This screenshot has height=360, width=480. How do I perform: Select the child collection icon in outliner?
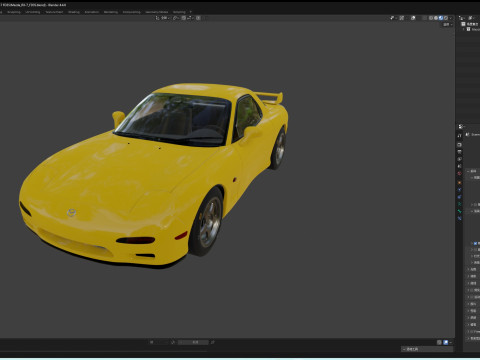coord(468,29)
